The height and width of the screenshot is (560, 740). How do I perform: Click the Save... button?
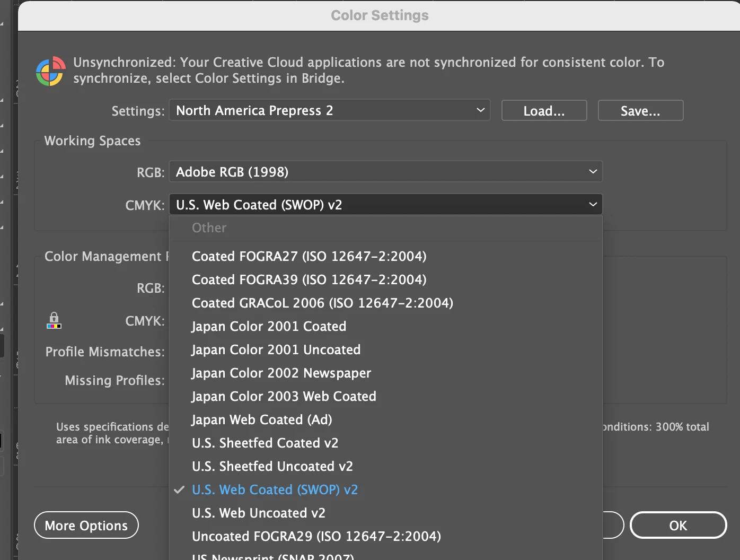(640, 111)
